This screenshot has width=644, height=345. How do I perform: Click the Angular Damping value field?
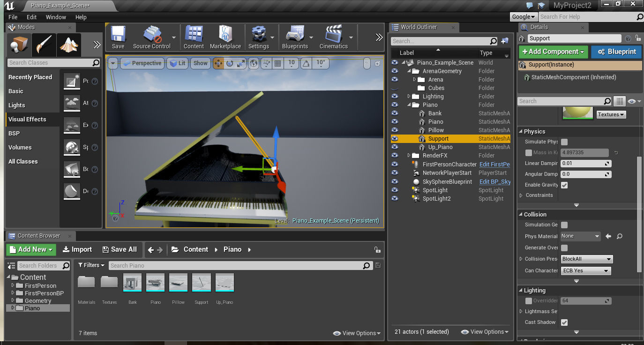click(x=586, y=174)
